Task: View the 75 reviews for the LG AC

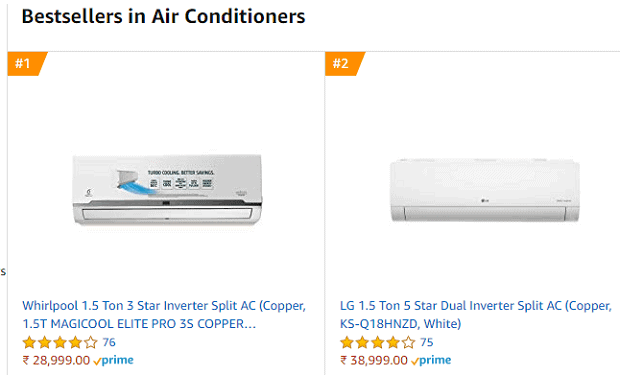Action: pyautogui.click(x=427, y=342)
